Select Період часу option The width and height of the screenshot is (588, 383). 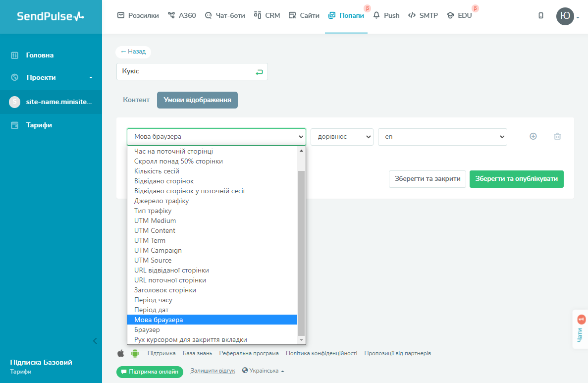tap(212, 300)
